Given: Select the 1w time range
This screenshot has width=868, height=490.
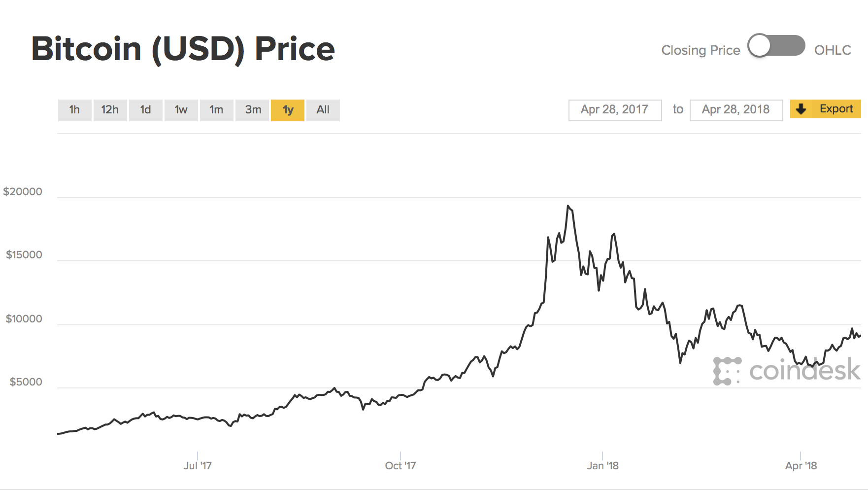Looking at the screenshot, I should coord(181,110).
